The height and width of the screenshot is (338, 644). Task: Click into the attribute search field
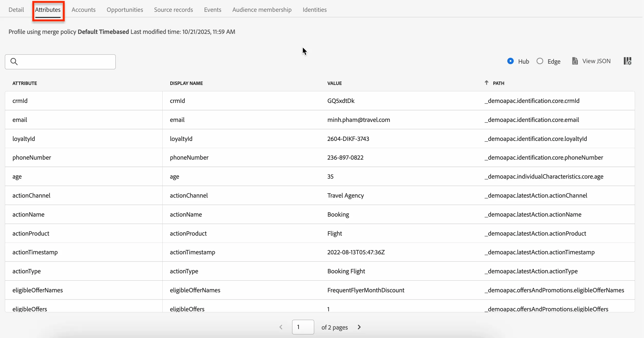pos(60,62)
